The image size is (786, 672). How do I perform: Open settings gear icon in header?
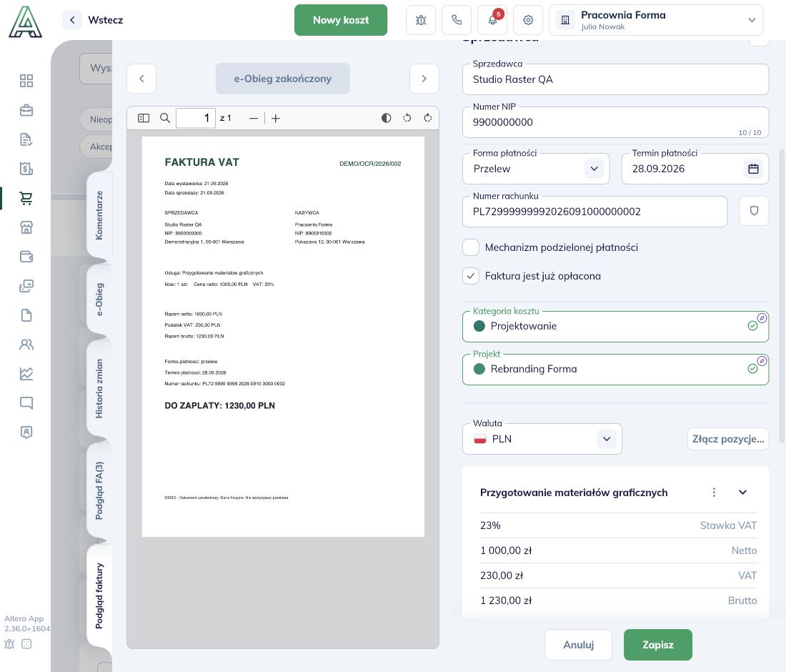528,20
